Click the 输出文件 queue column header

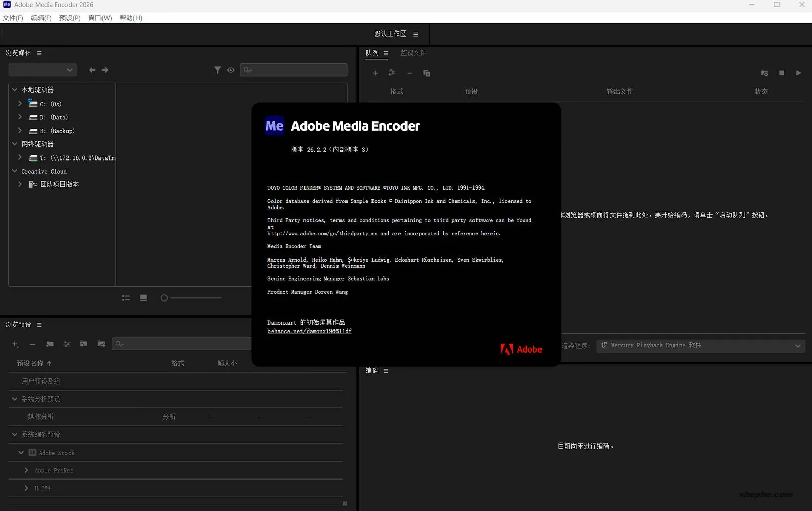point(620,92)
